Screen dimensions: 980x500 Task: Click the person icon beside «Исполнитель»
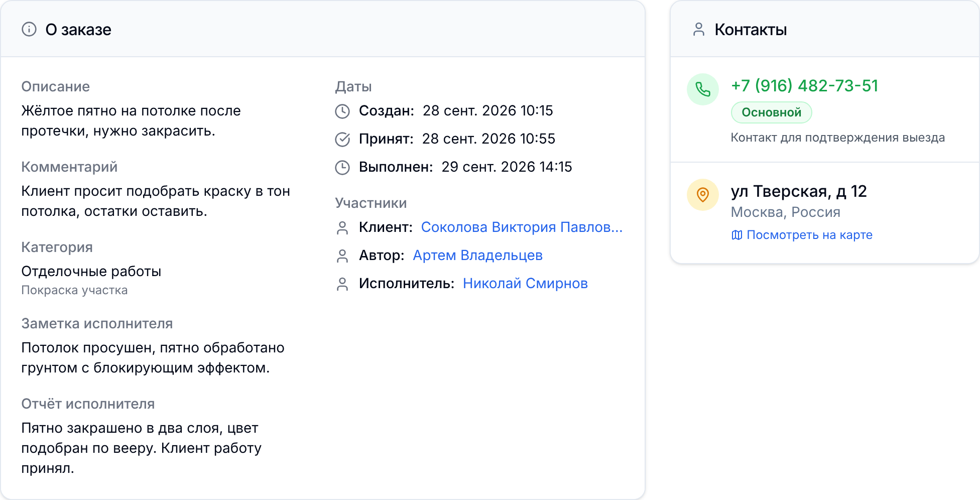pyautogui.click(x=342, y=284)
